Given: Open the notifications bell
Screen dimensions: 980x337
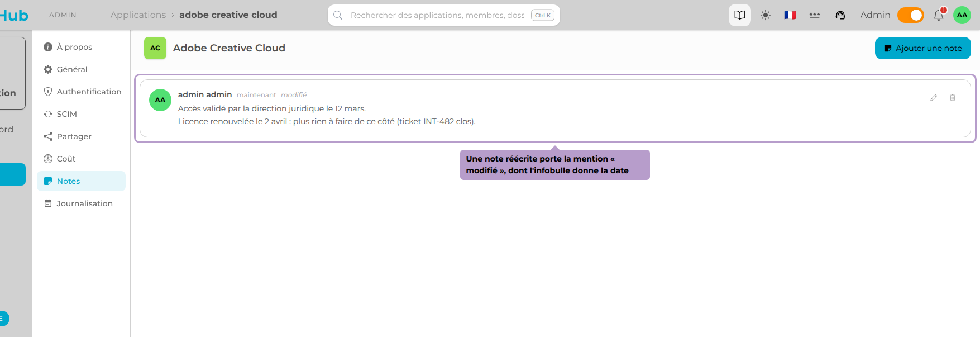Looking at the screenshot, I should pyautogui.click(x=939, y=15).
